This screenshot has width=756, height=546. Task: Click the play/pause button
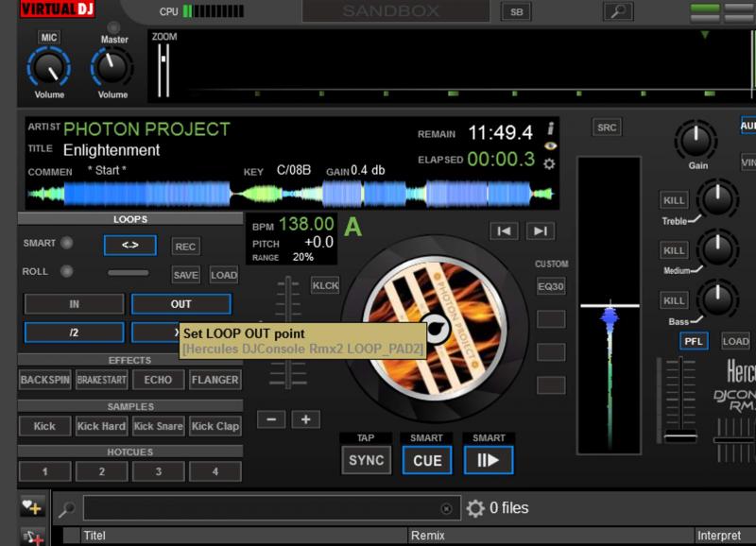pos(488,460)
